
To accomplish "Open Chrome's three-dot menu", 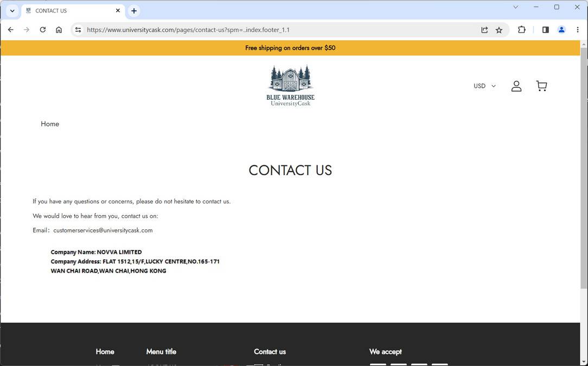I will pyautogui.click(x=577, y=30).
